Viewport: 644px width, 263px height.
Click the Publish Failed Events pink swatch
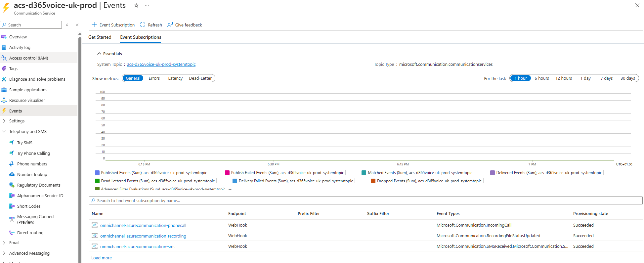(x=227, y=173)
